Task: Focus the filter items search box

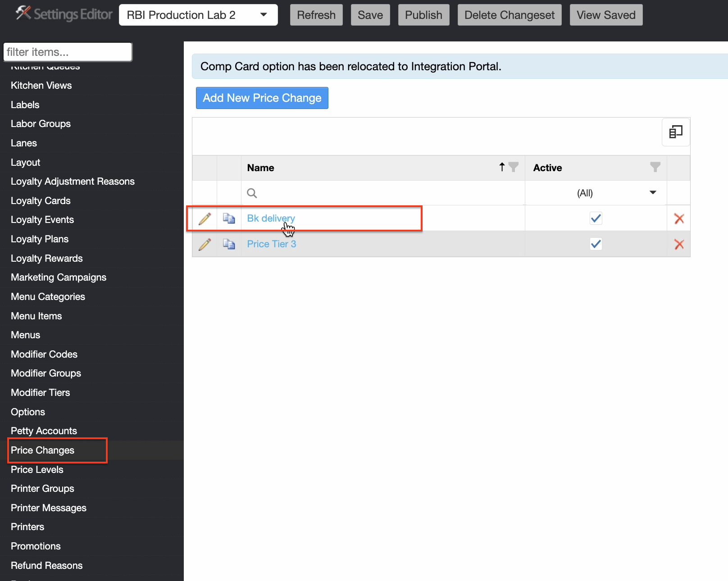Action: [x=68, y=52]
